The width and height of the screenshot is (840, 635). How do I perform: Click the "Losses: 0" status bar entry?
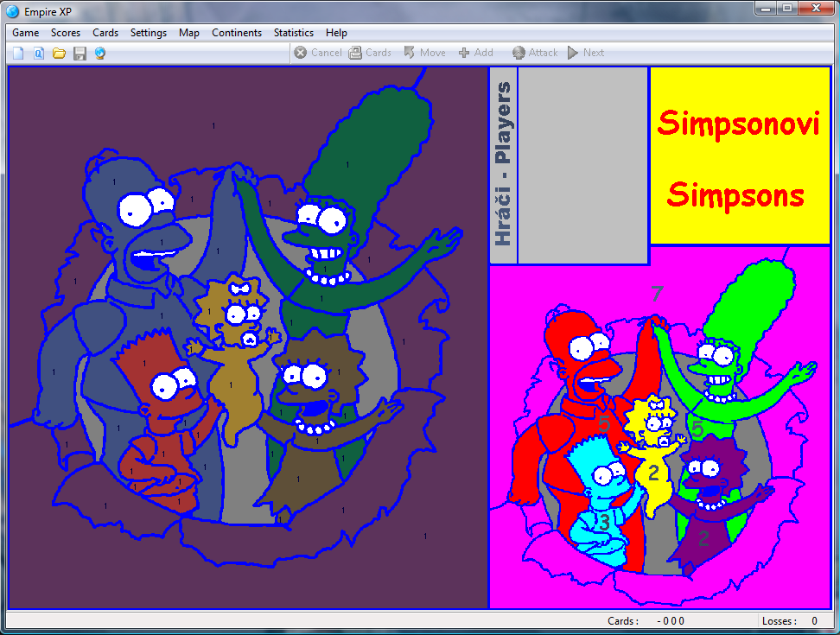[x=790, y=621]
